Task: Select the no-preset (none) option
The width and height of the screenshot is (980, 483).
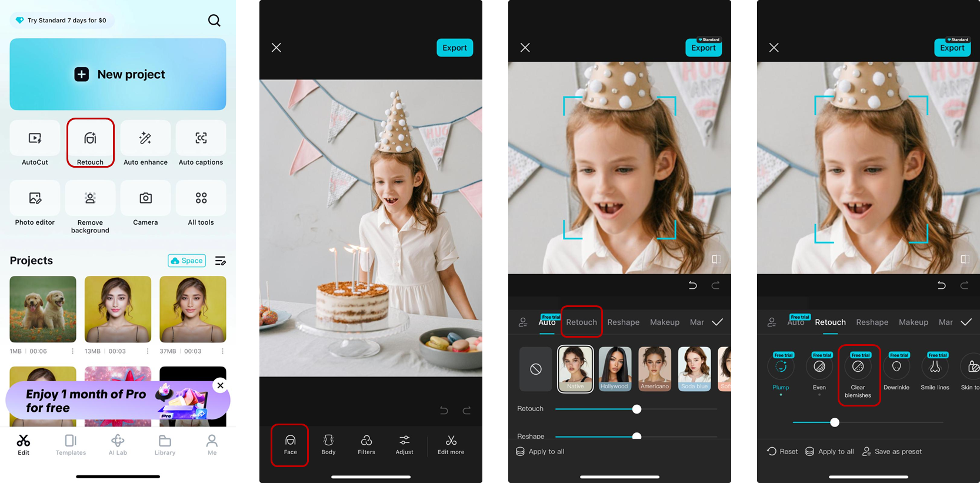Action: click(x=535, y=369)
